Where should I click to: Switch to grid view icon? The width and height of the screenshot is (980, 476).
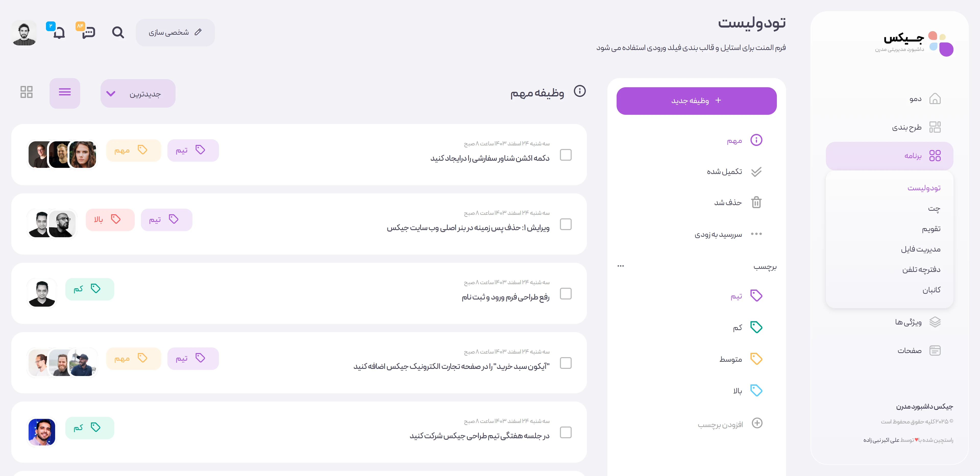coord(26,92)
